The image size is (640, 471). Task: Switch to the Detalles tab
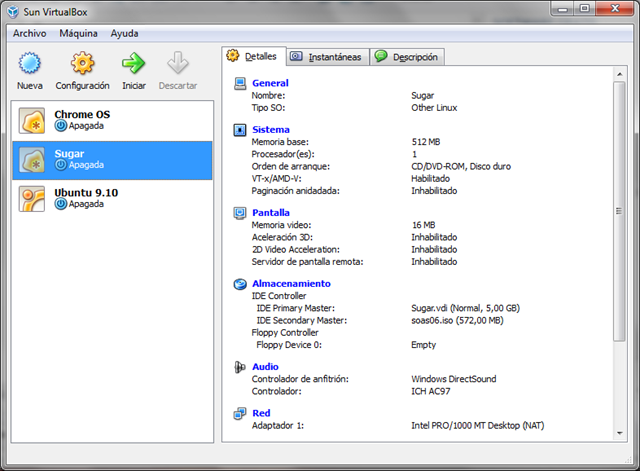tap(254, 56)
